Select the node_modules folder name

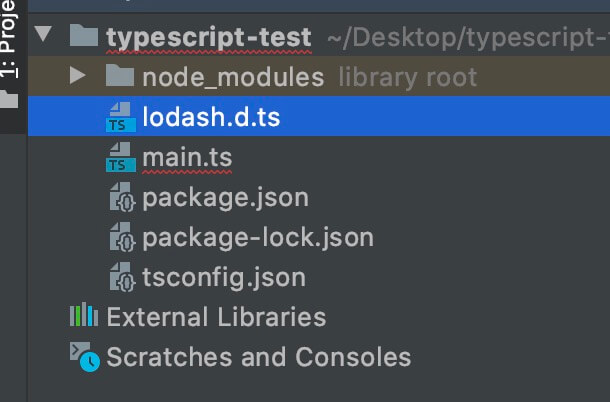pyautogui.click(x=232, y=76)
